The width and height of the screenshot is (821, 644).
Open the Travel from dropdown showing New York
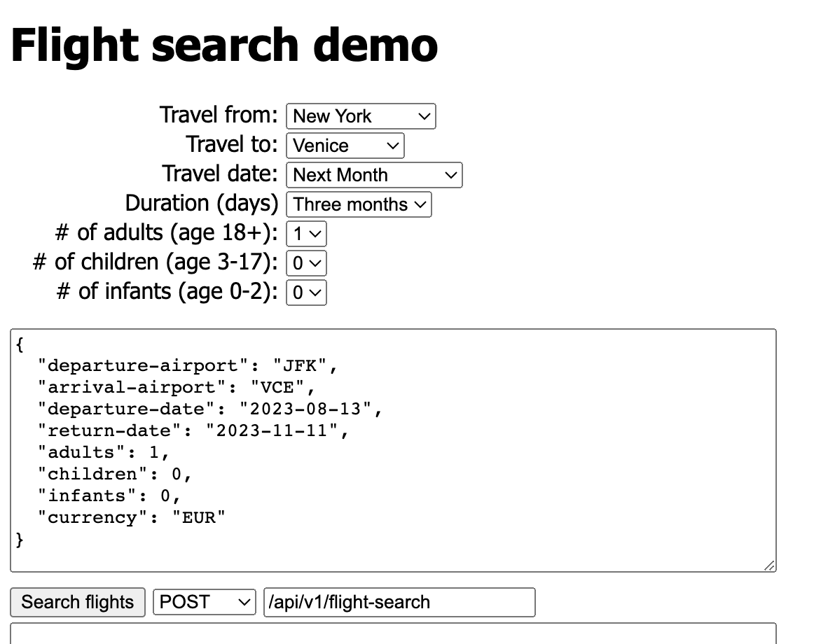[x=361, y=116]
